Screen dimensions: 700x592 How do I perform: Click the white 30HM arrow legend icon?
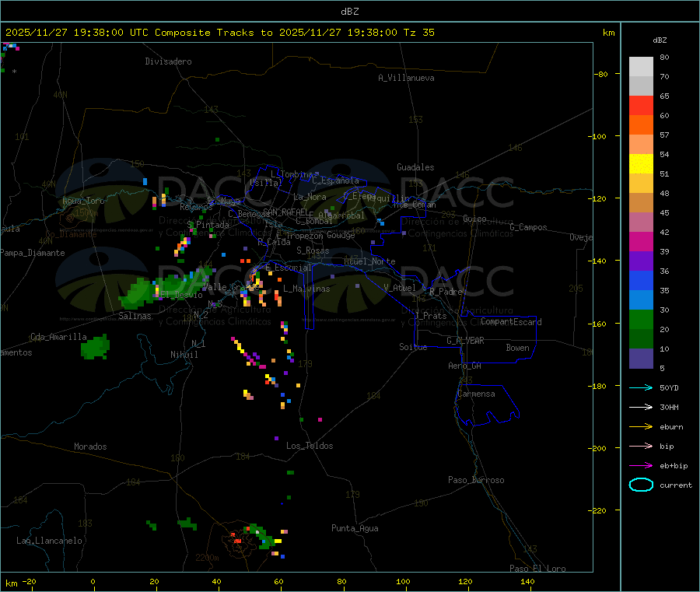[x=641, y=407]
